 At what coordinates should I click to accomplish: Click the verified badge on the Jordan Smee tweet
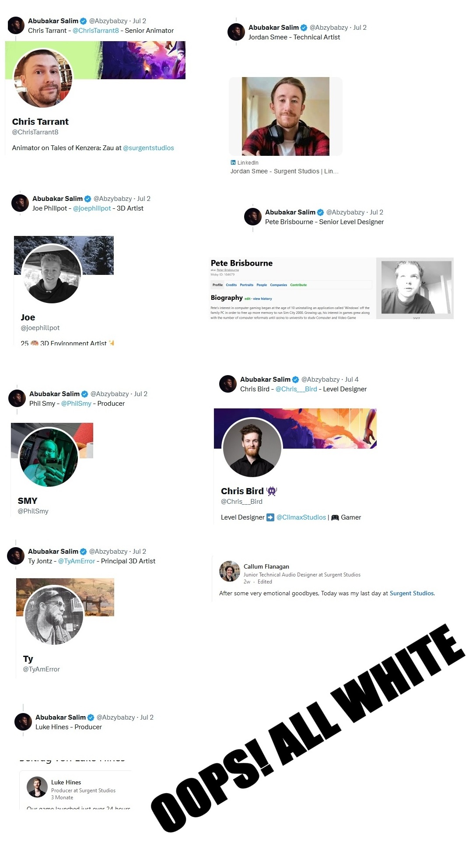pos(304,28)
